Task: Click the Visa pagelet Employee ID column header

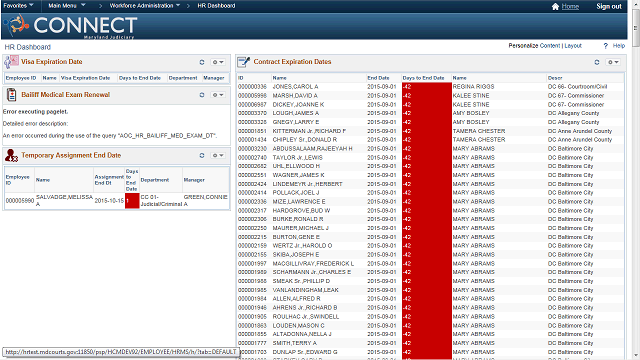Action: [x=21, y=78]
